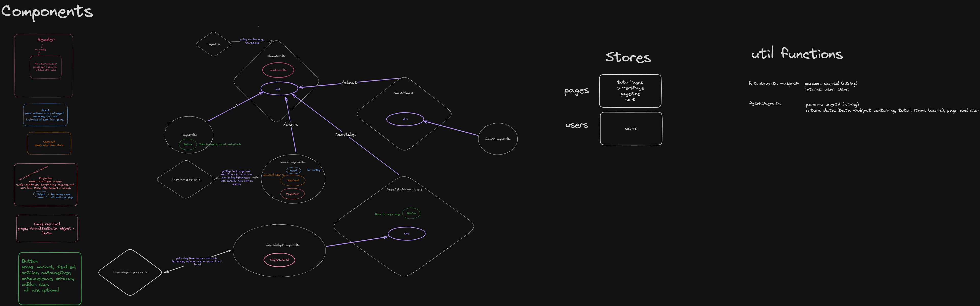The image size is (980, 306).
Task: Click the slot ellipse in /about/+layout diamond
Action: coord(405,119)
